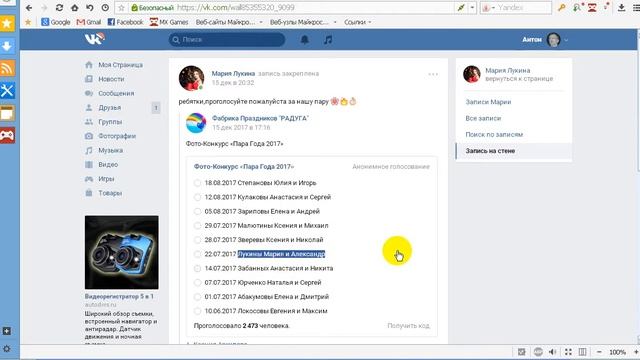This screenshot has height=360, width=640.
Task: Reload the page with refresh icon
Action: coord(60,8)
